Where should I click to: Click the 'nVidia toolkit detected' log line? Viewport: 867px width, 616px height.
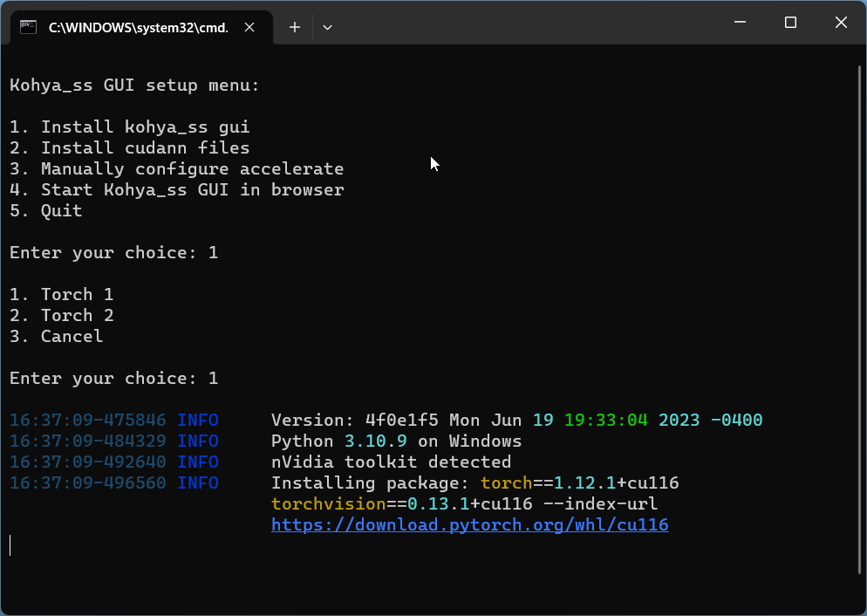tap(391, 462)
